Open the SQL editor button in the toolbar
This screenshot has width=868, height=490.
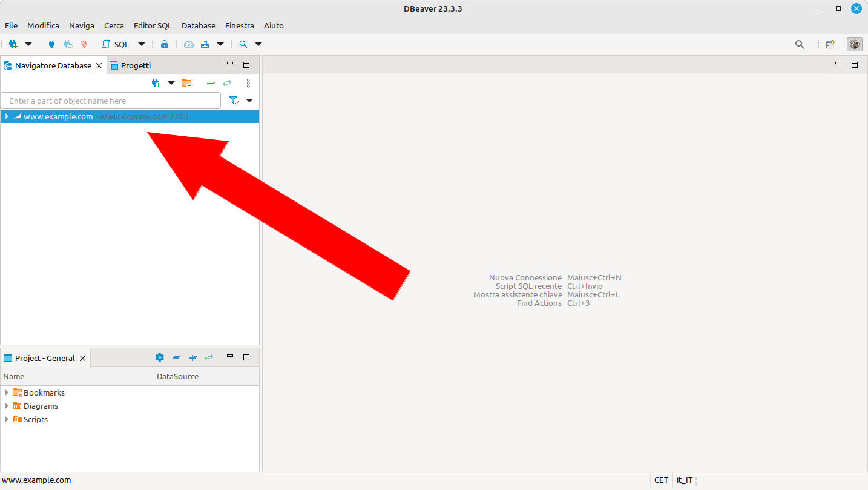116,44
